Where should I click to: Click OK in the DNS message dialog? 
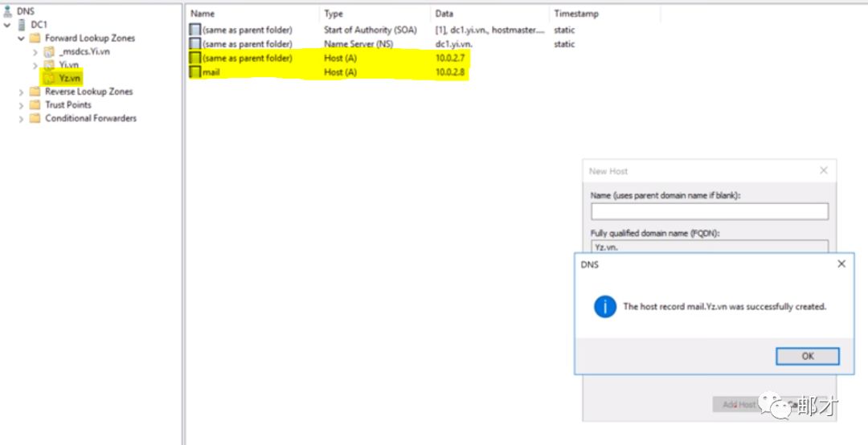pos(807,357)
